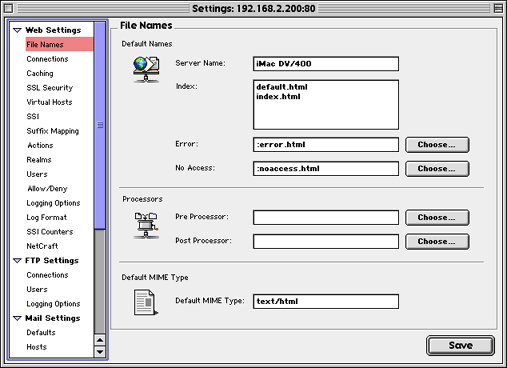
Task: Choose a Pre Processor file
Action: 437,217
